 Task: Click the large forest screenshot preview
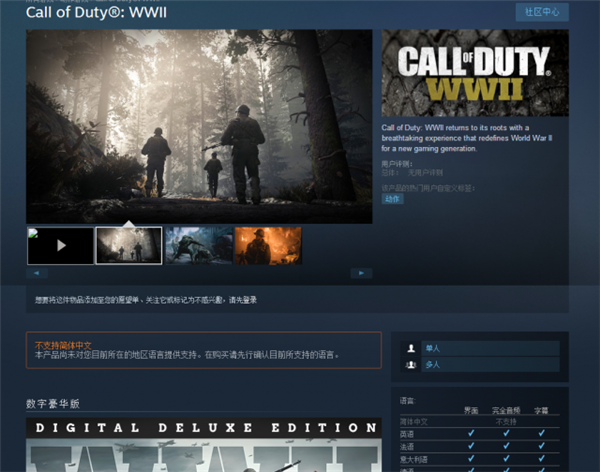pos(199,126)
